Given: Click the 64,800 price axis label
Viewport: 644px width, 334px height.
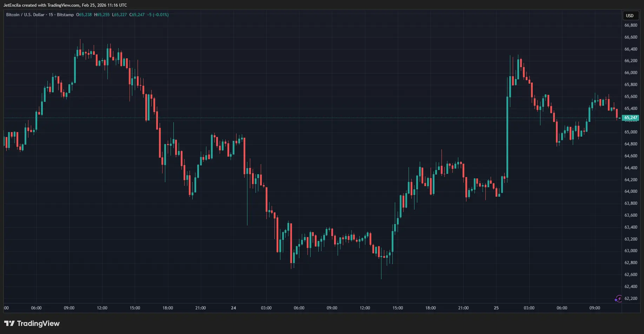Looking at the screenshot, I should coord(631,144).
